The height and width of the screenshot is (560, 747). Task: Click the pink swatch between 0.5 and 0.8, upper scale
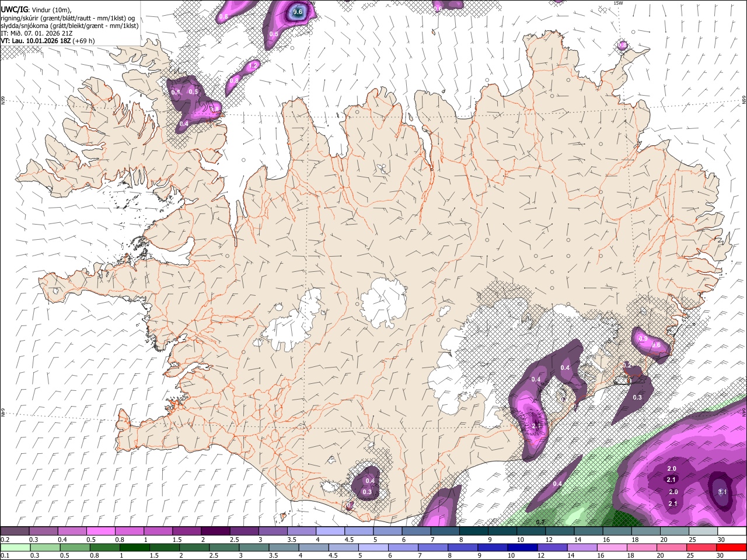point(100,531)
